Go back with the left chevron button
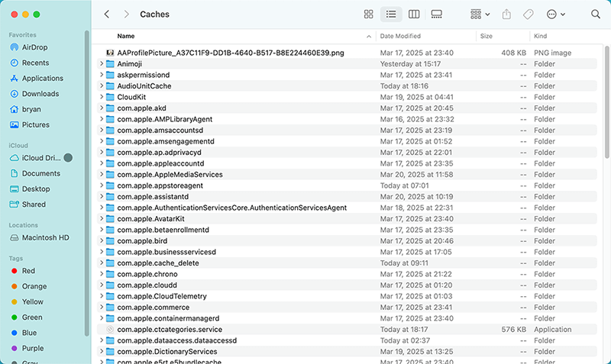Screen dimensions: 611x364 [x=107, y=14]
